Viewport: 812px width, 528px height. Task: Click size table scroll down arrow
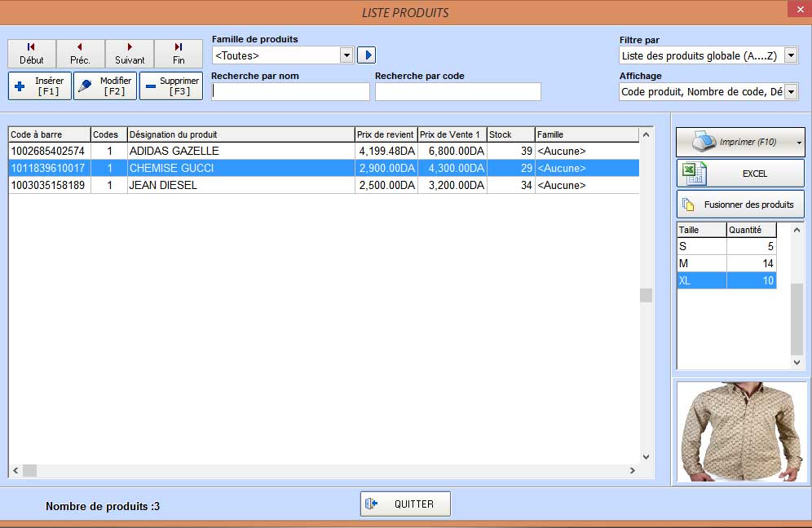(x=797, y=363)
